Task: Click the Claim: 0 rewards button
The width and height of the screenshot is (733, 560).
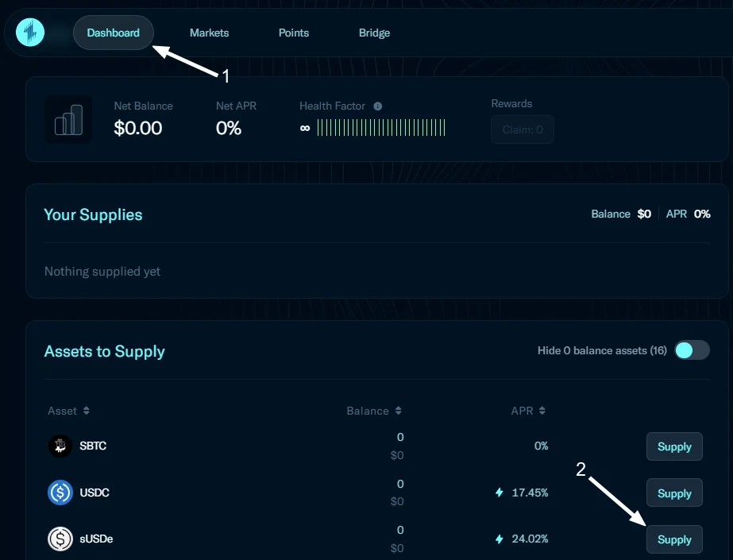Action: pos(523,129)
